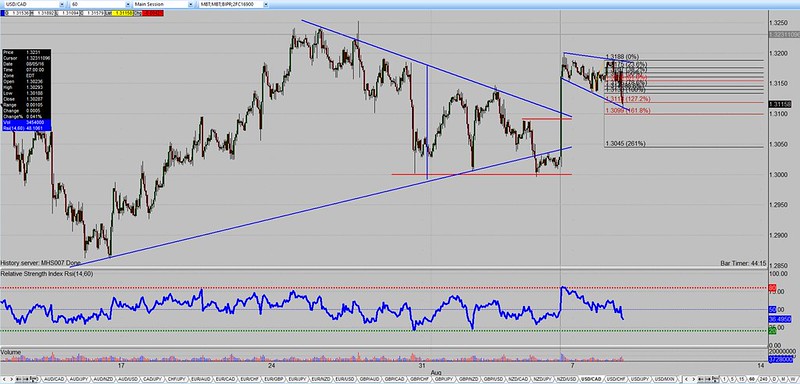Screen dimensions: 800x384
Task: Switch to the USD/MXN tab
Action: (x=665, y=379)
